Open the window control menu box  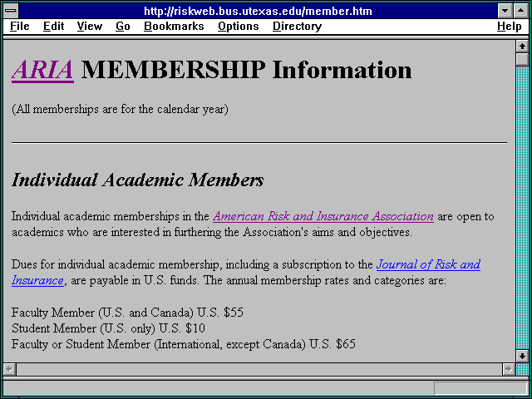click(11, 11)
